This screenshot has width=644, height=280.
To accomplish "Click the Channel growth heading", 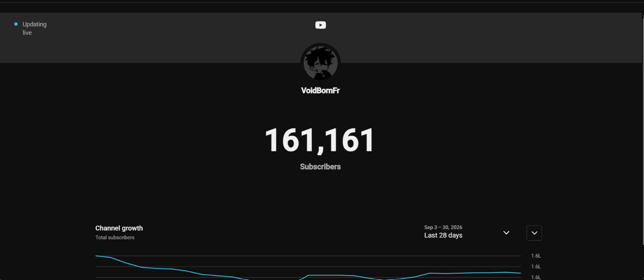I will pos(119,228).
